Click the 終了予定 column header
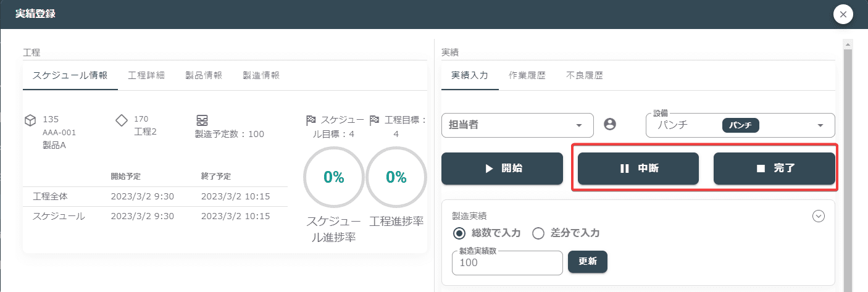 pyautogui.click(x=216, y=177)
